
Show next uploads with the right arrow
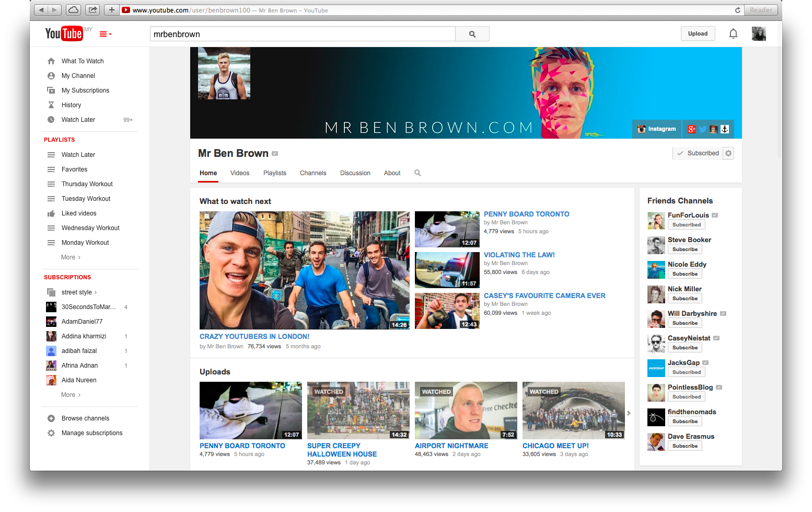click(x=629, y=413)
